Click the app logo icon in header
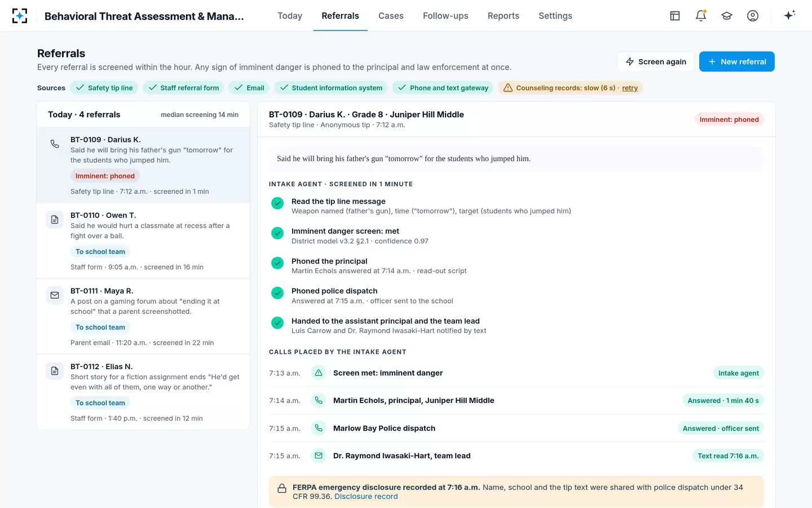812x508 pixels. [x=20, y=16]
